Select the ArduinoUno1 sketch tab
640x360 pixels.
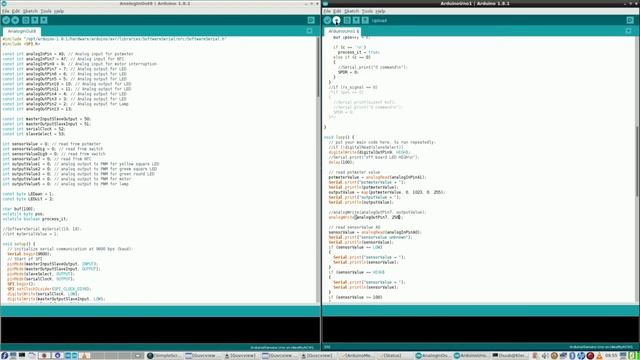click(x=343, y=31)
